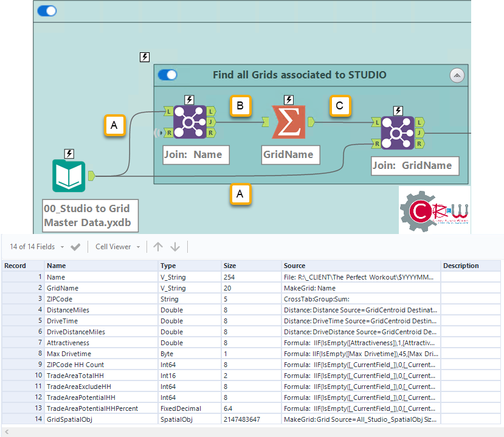The height and width of the screenshot is (437, 504).
Task: Click the J output anchor of Join: Name
Action: [210, 122]
